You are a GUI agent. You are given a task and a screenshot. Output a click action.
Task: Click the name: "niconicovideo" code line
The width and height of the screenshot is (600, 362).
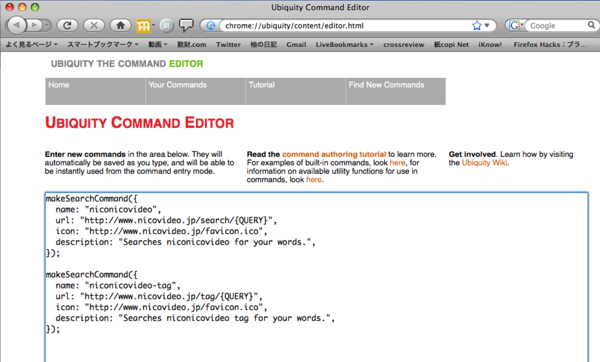pos(108,209)
